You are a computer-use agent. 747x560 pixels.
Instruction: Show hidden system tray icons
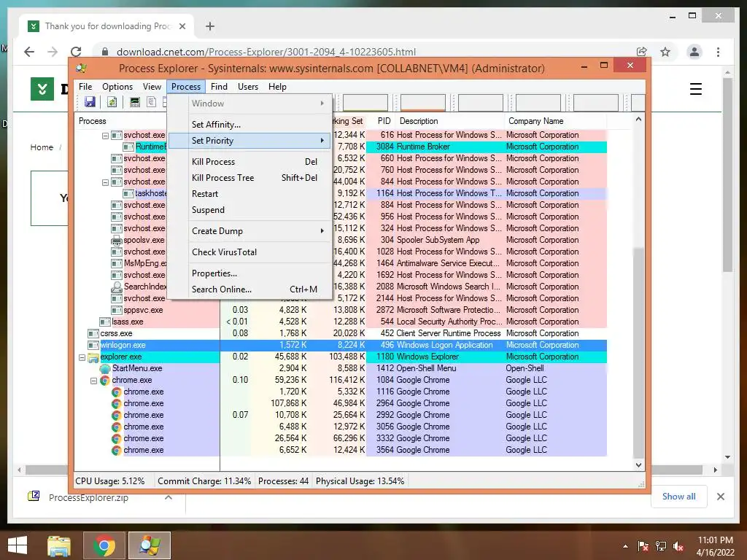625,546
